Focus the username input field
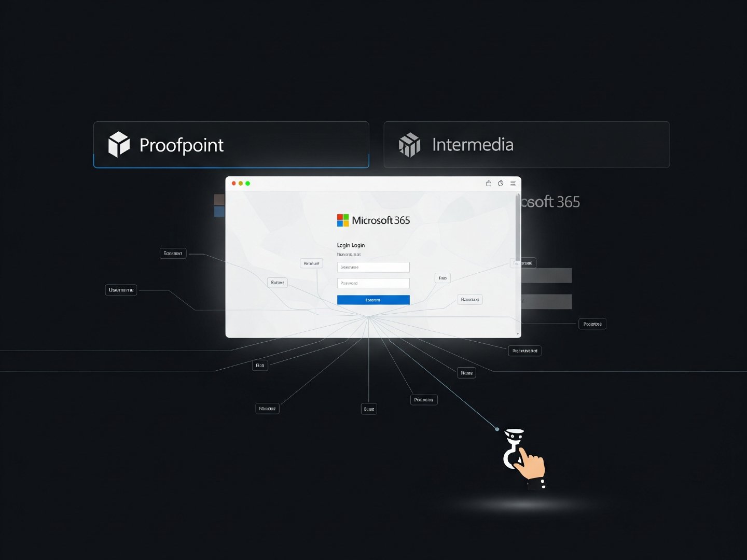 (374, 267)
